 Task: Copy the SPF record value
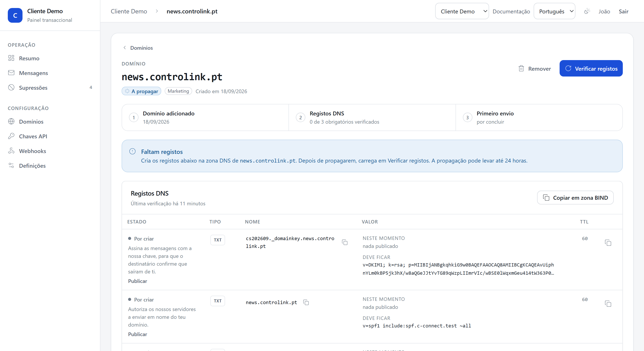(x=608, y=304)
